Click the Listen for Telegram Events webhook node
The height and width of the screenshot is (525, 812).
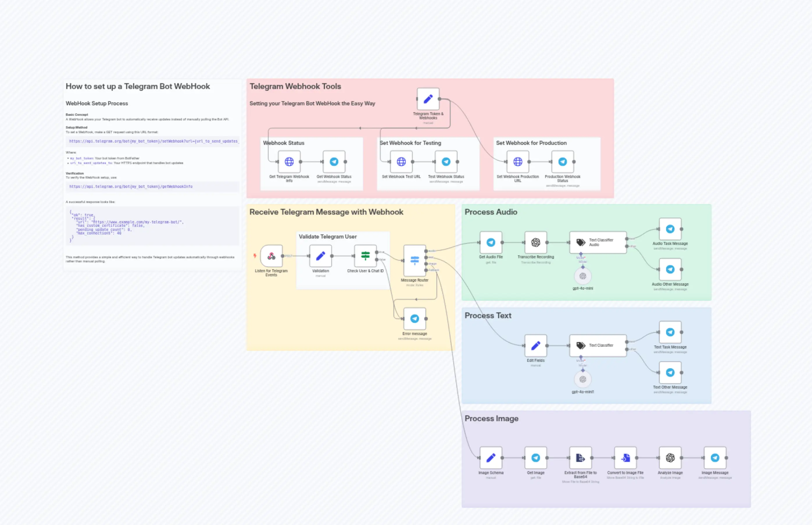pos(271,256)
